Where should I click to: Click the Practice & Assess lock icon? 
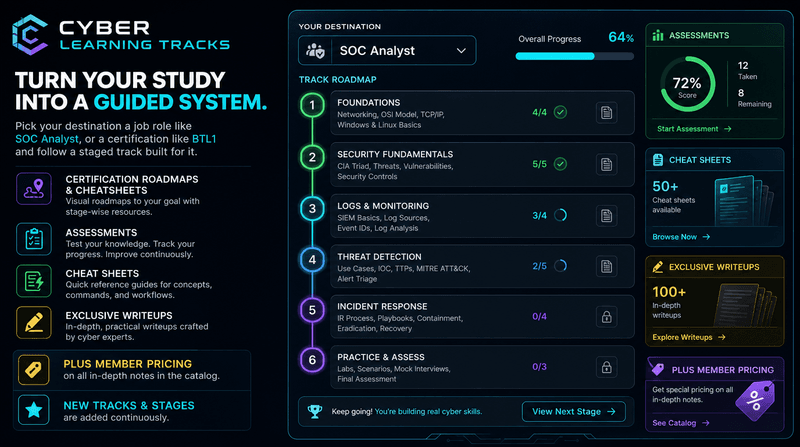[607, 367]
